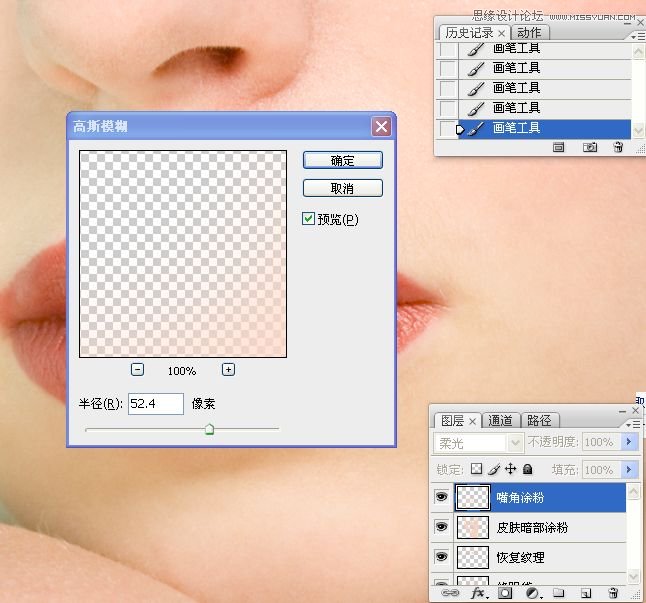Create a new fill or adjustment layer
The height and width of the screenshot is (603, 646).
click(534, 593)
